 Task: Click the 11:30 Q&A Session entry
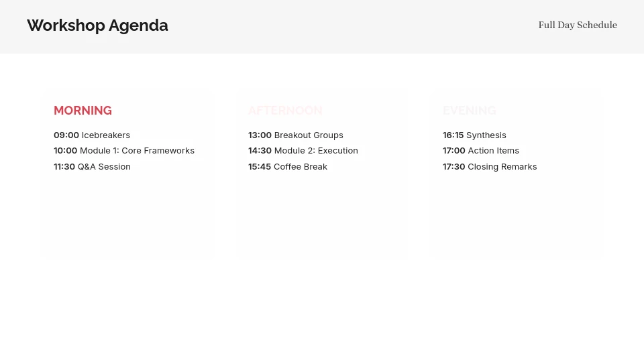coord(92,167)
